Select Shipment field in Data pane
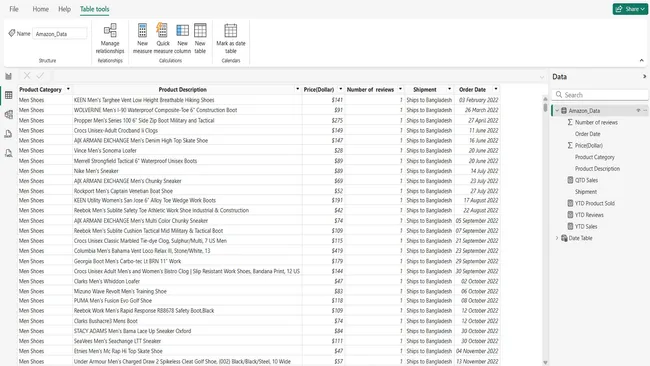The height and width of the screenshot is (366, 650). [586, 191]
